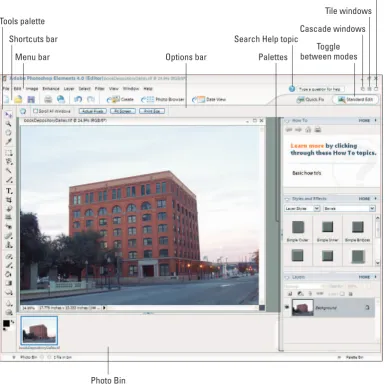Click the Open folder icon in shortcuts bar
385x385 pixels.
pyautogui.click(x=18, y=99)
